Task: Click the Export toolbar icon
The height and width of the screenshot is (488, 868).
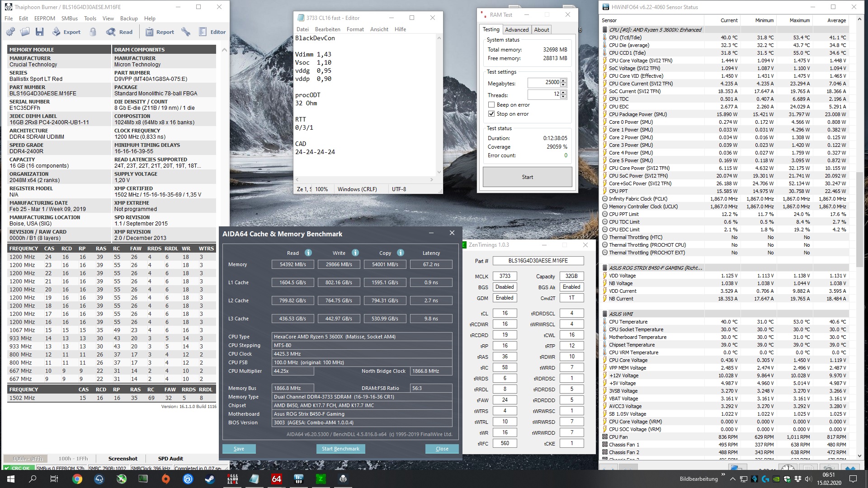Action: [x=57, y=32]
